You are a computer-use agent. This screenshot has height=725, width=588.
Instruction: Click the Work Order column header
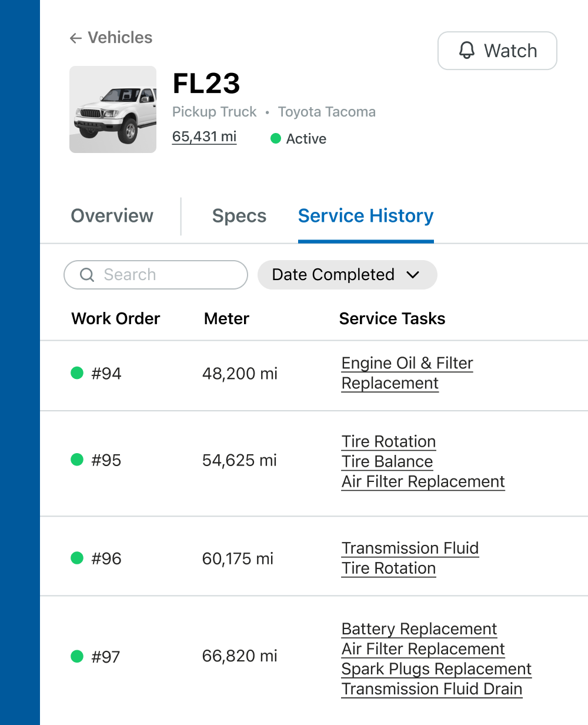(116, 319)
